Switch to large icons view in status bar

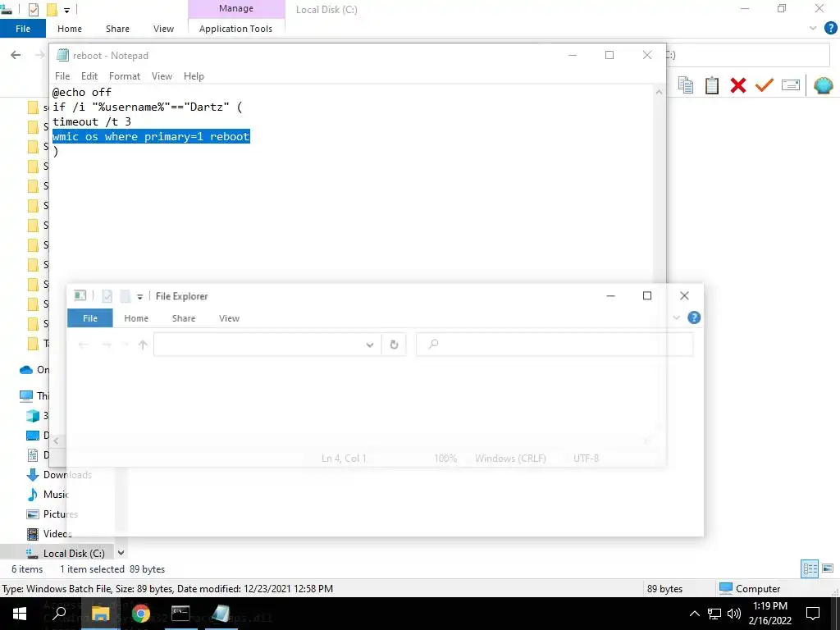point(828,569)
